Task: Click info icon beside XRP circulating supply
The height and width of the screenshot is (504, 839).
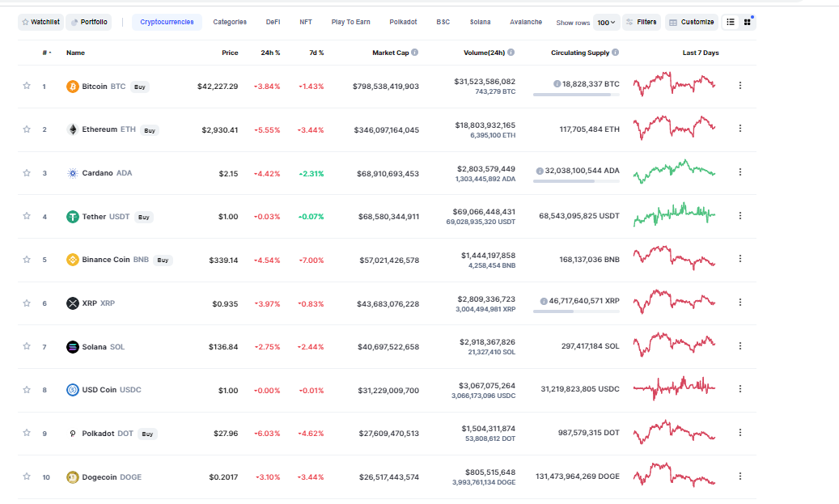Action: (544, 301)
